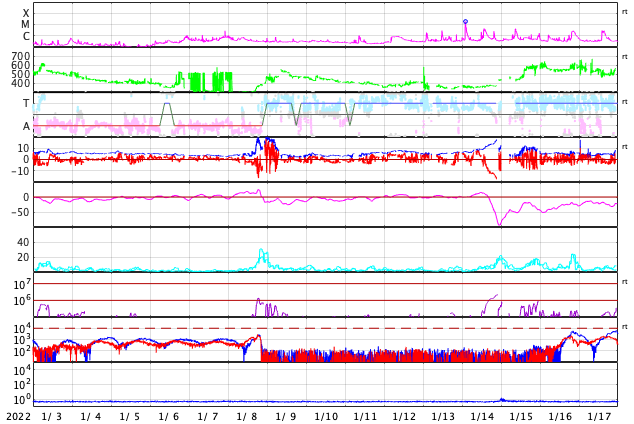Screen dimensions: 634x424
Task: Click the 700 solar wind speed tick
Action: point(21,56)
